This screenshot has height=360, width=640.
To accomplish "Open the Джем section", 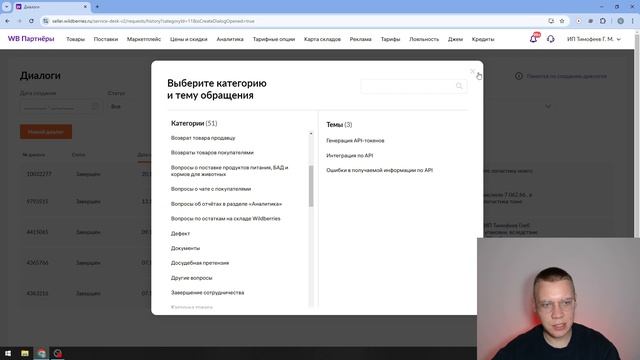I will (455, 39).
